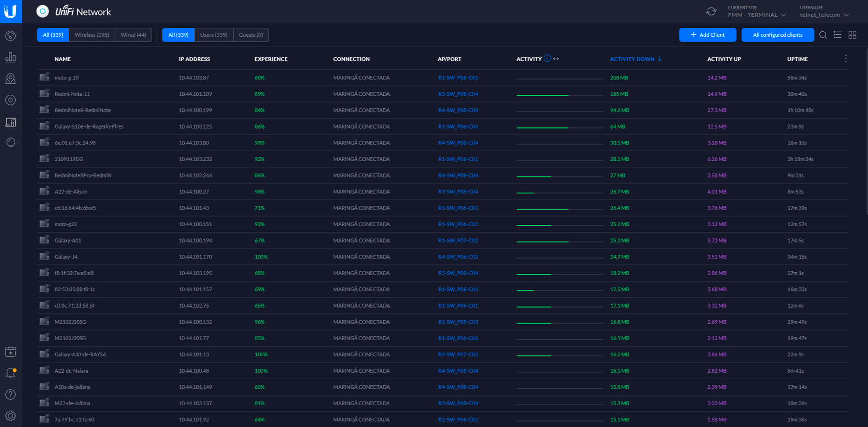
Task: Select client 7a:79:bc:31:fa:60
Action: click(x=74, y=420)
